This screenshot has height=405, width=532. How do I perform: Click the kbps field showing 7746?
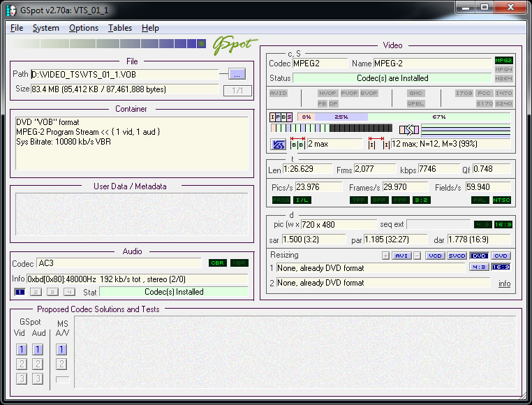(x=438, y=169)
